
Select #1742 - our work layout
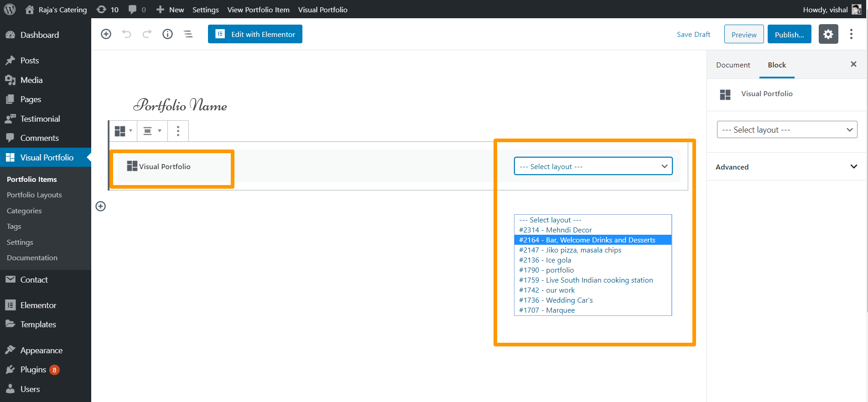(593, 290)
